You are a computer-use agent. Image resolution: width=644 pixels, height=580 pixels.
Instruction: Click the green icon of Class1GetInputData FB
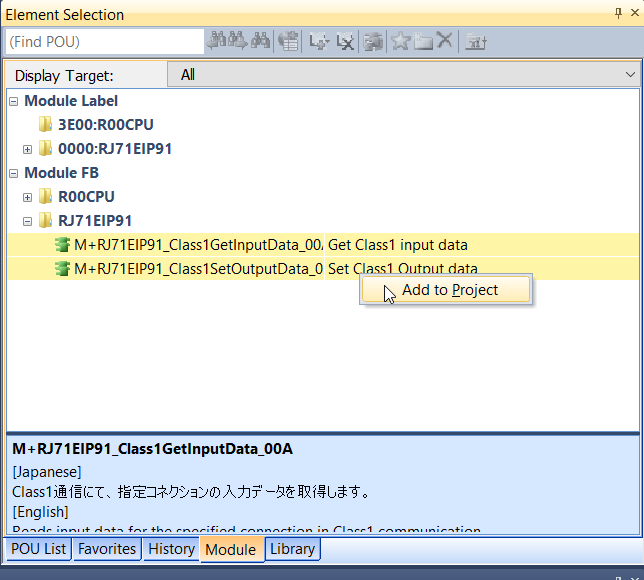click(62, 245)
